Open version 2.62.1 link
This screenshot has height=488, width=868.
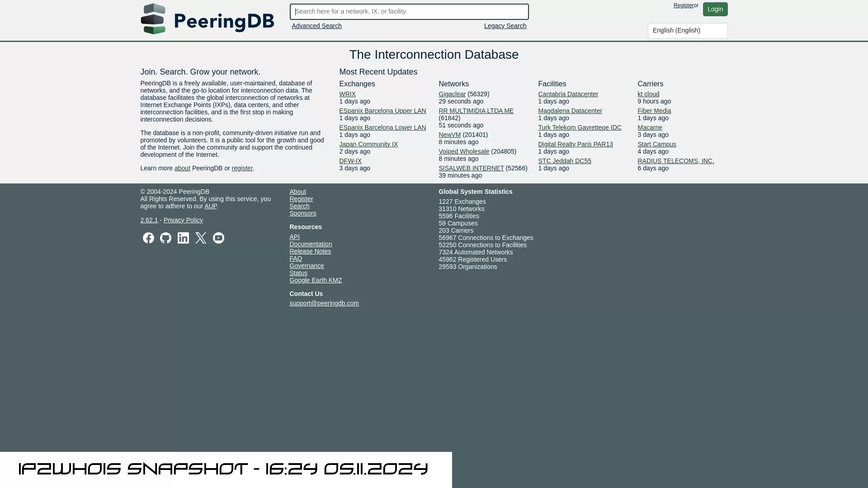[x=149, y=220]
